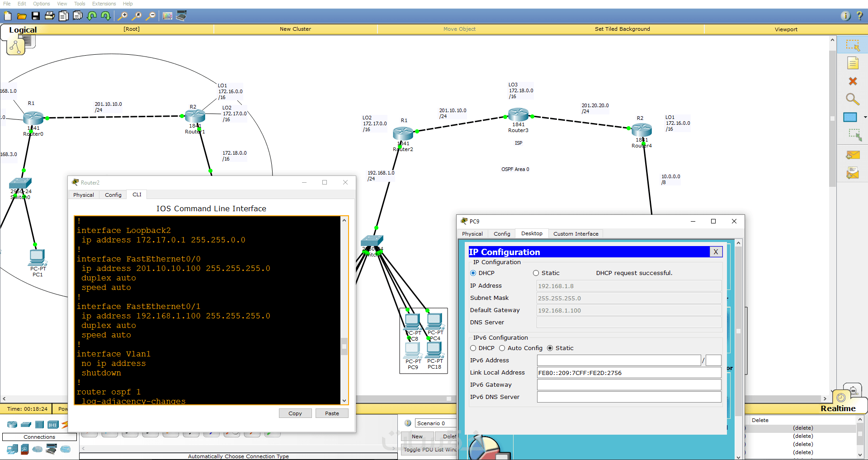868x460 pixels.
Task: Click the Router3 ISP device
Action: pos(518,115)
